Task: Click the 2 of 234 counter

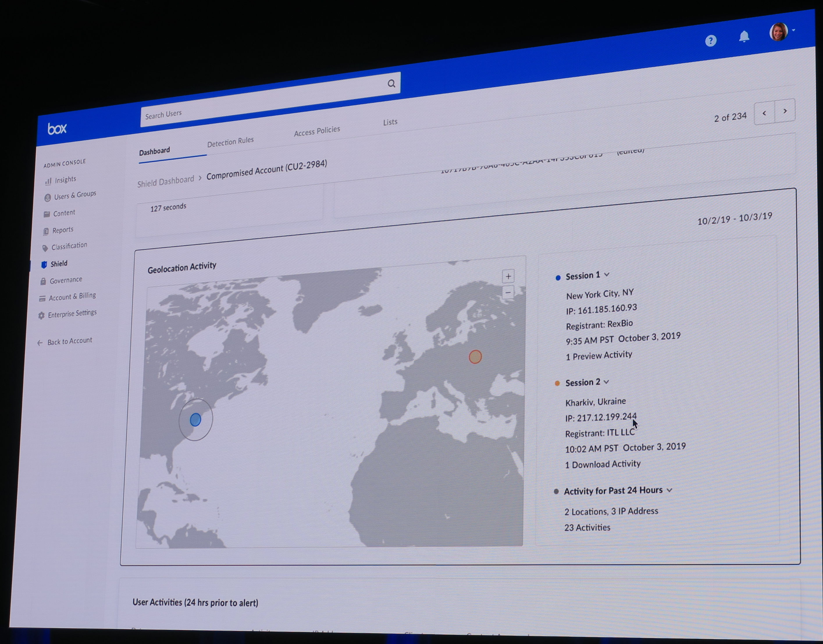Action: 730,117
